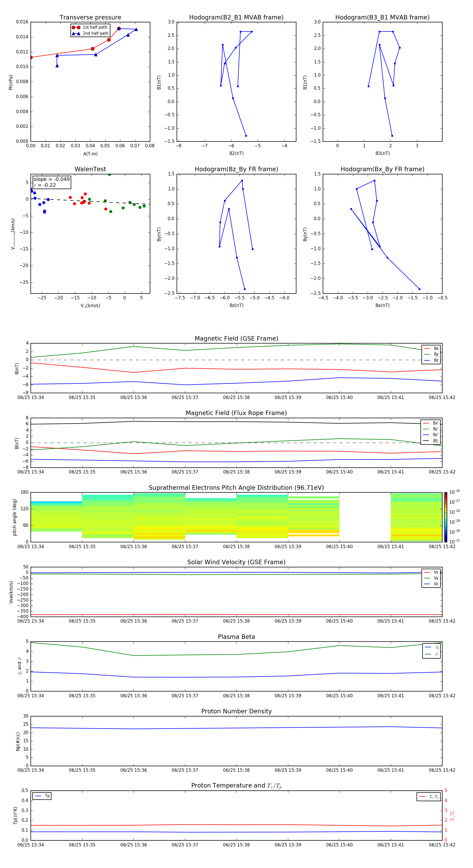
Task: Click the 'B3(nT)' x-axis label
Action: click(x=382, y=153)
